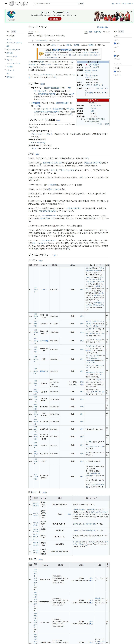This screenshot has width=138, height=644.
Task: Click PCDA-00873 catalog number cell
Action: click(x=54, y=289)
